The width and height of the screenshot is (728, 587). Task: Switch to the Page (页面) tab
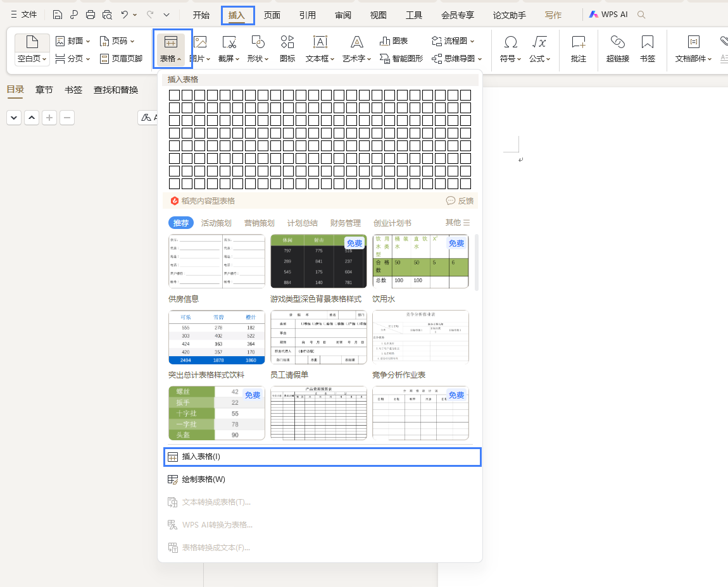(x=272, y=15)
